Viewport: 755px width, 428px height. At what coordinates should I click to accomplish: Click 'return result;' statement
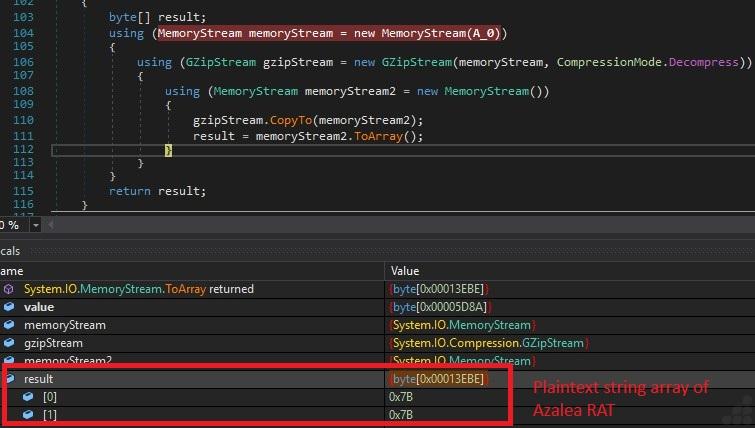point(157,191)
